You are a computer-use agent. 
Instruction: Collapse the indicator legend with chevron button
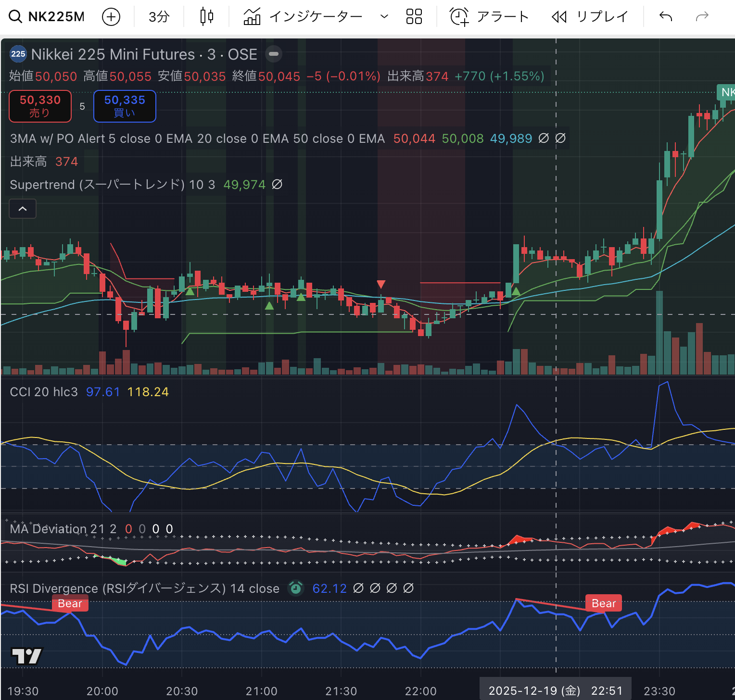coord(23,209)
